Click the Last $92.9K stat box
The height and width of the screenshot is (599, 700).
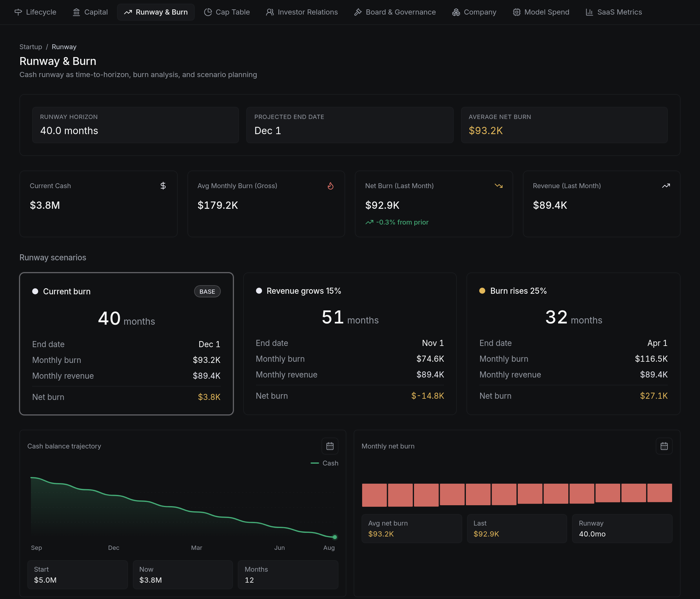click(x=517, y=528)
